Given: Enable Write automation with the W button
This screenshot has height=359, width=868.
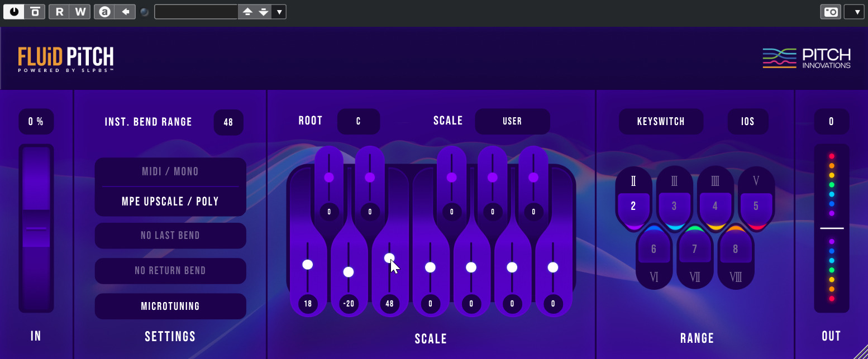Looking at the screenshot, I should 80,12.
